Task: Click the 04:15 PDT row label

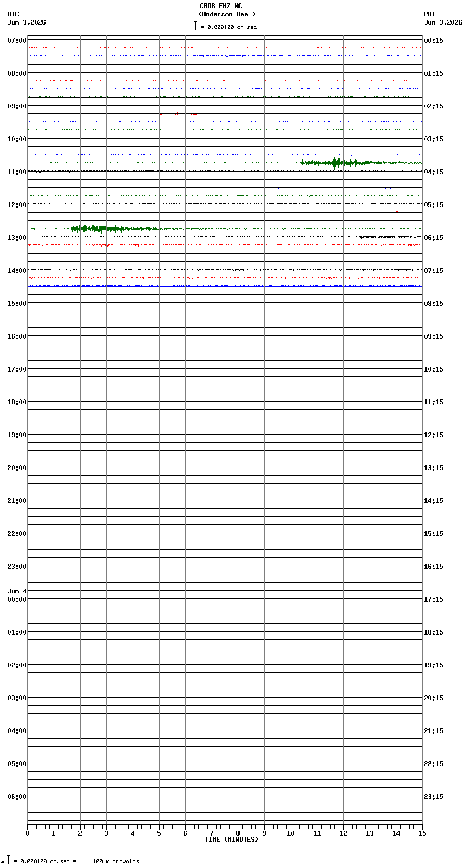Action: 434,172
